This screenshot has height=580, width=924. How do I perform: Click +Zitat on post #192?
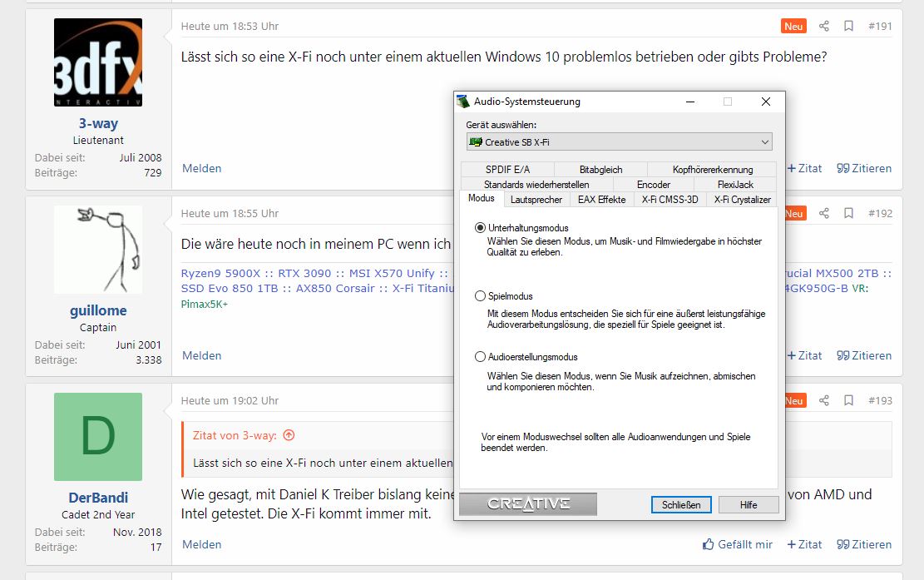click(804, 356)
